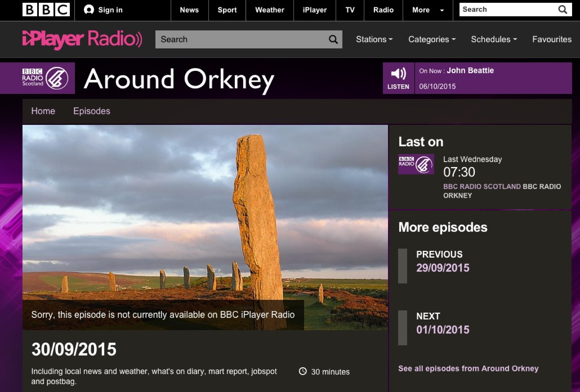This screenshot has width=580, height=392.
Task: Click the BBC Radio Scotland logo in header
Action: (45, 78)
